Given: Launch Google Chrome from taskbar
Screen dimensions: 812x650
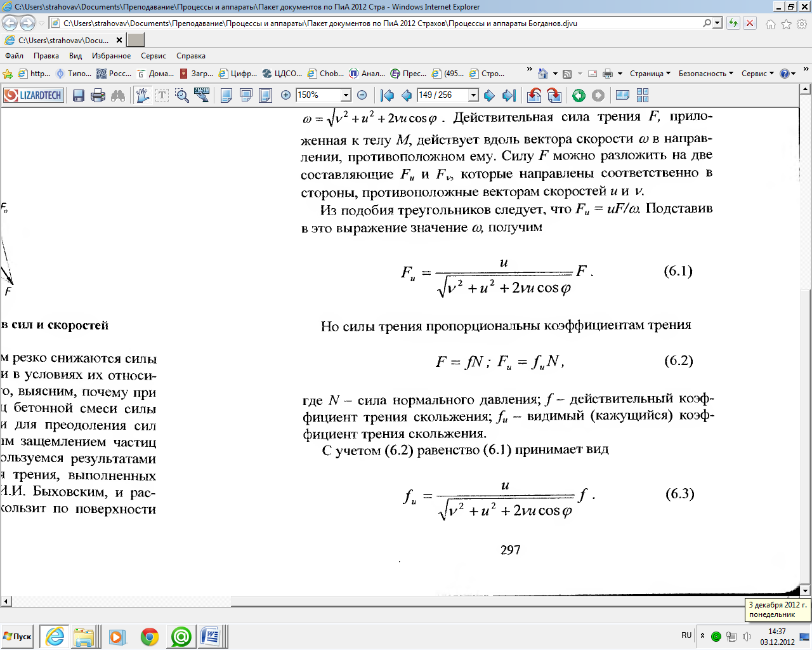Looking at the screenshot, I should pos(150,637).
